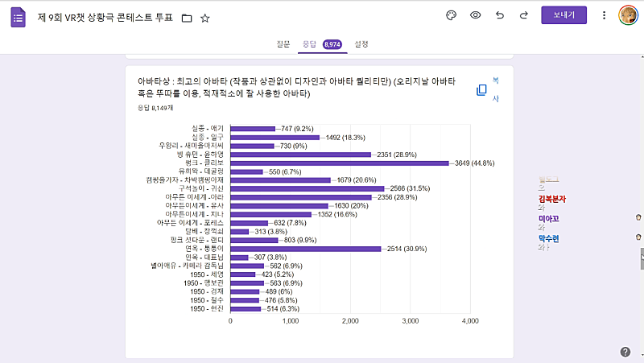
Task: Click the 미아꼬 overlay name
Action: [549, 219]
